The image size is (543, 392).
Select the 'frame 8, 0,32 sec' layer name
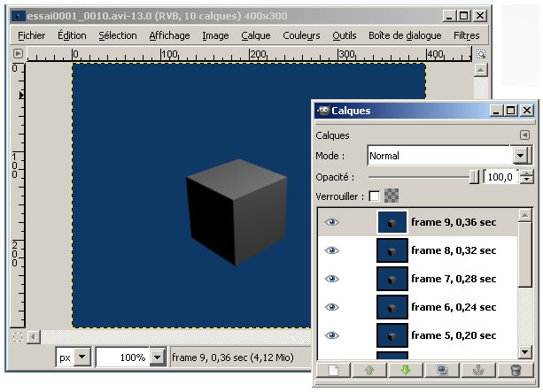point(454,250)
